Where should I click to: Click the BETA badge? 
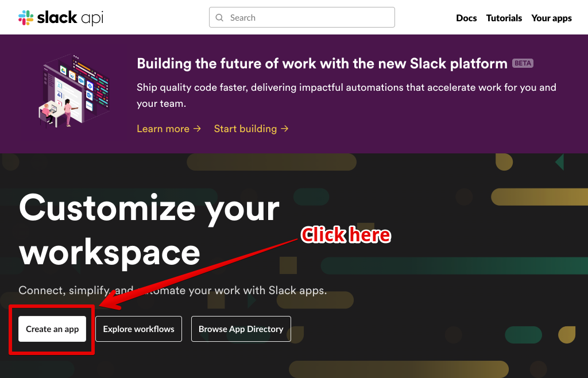[x=523, y=63]
